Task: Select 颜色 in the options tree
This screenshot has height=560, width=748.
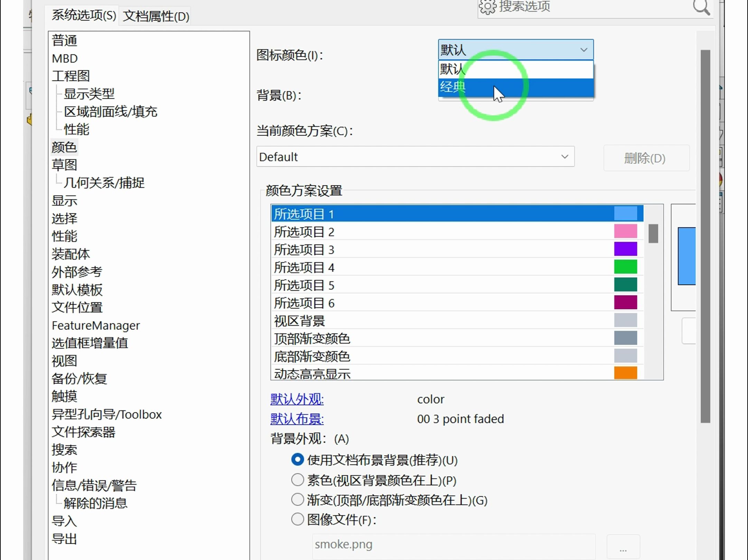Action: click(64, 147)
